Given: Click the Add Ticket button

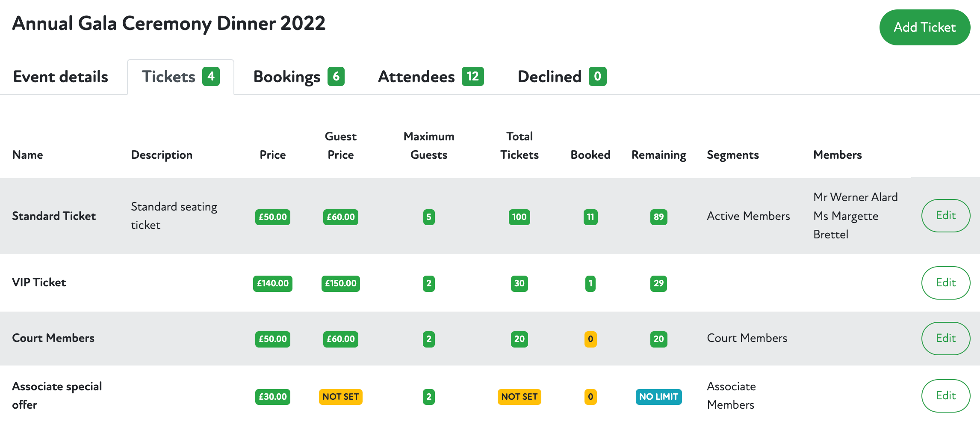Looking at the screenshot, I should click(x=924, y=27).
